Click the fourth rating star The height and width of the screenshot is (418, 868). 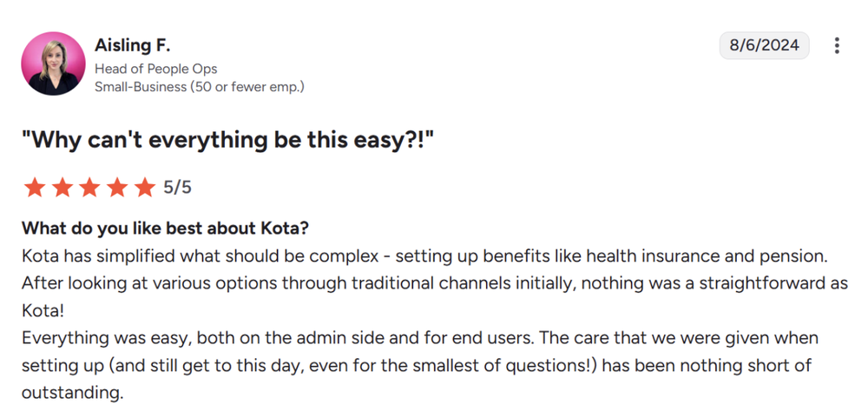coord(117,188)
